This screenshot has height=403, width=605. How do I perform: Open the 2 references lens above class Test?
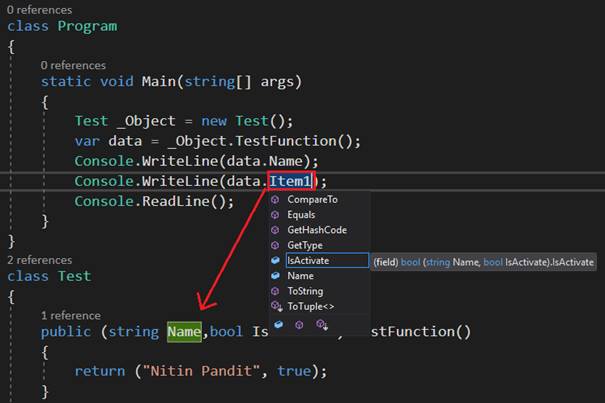click(x=39, y=260)
